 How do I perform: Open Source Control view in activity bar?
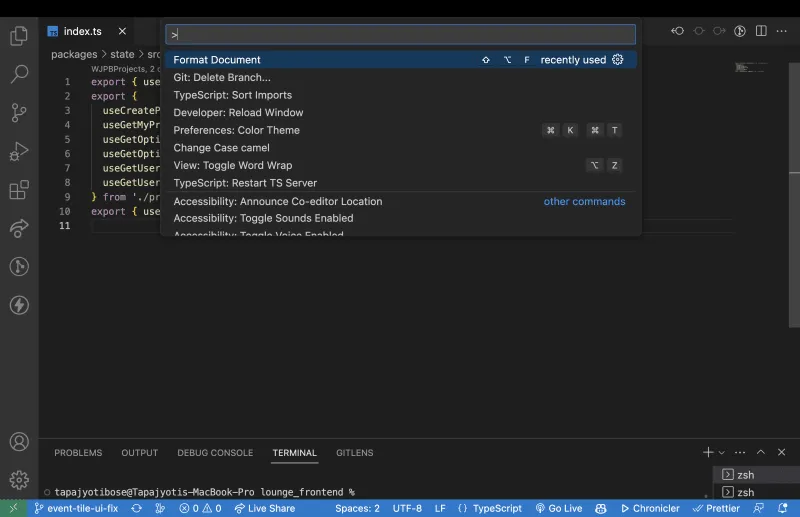(x=19, y=113)
